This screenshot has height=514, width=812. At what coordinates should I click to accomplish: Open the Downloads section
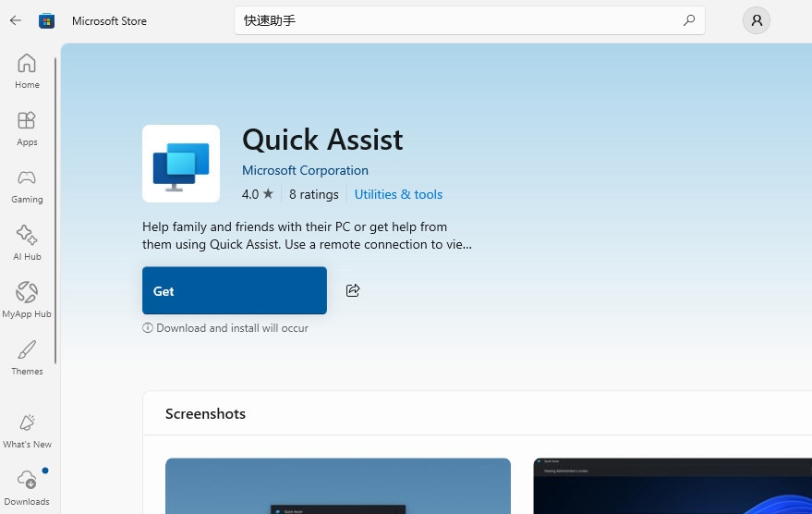click(27, 488)
